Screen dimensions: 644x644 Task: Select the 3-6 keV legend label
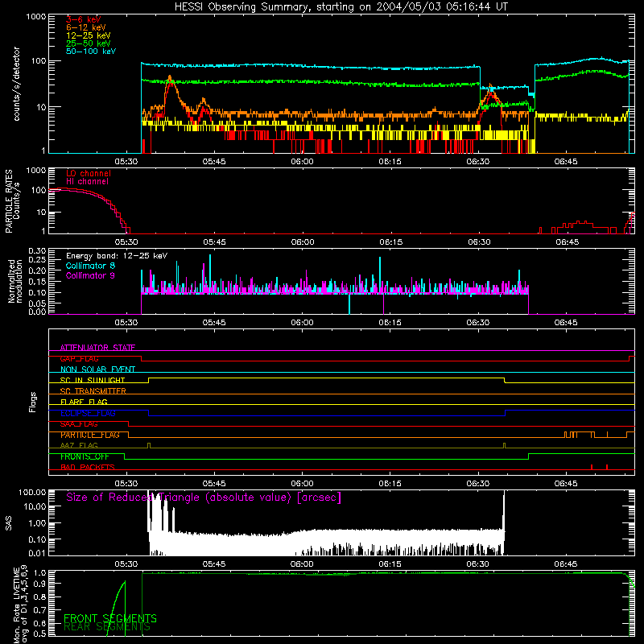(x=83, y=19)
